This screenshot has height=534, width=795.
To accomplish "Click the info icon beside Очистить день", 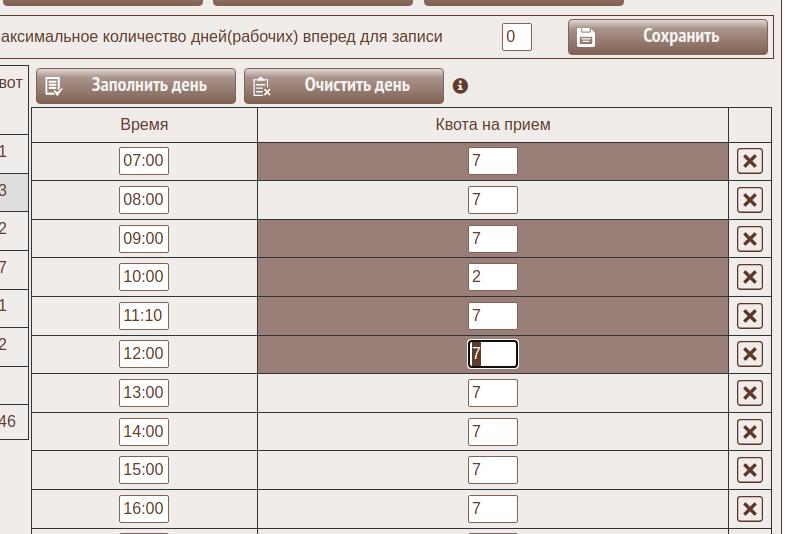I will coord(460,86).
